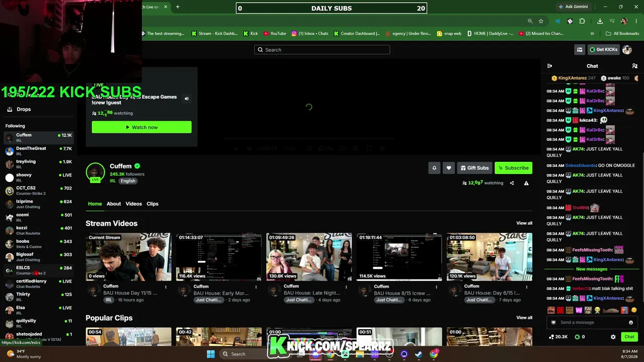Open Bigloaaf channel in the sidebar
644x362 pixels.
[x=39, y=257]
